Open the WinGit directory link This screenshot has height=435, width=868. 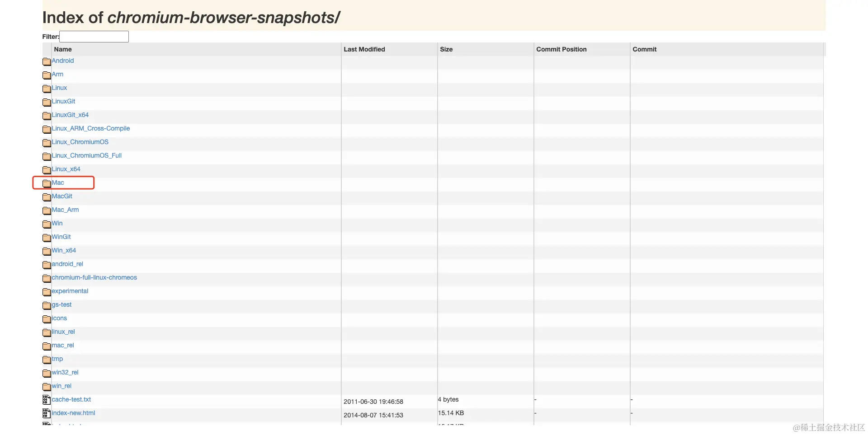pos(61,237)
